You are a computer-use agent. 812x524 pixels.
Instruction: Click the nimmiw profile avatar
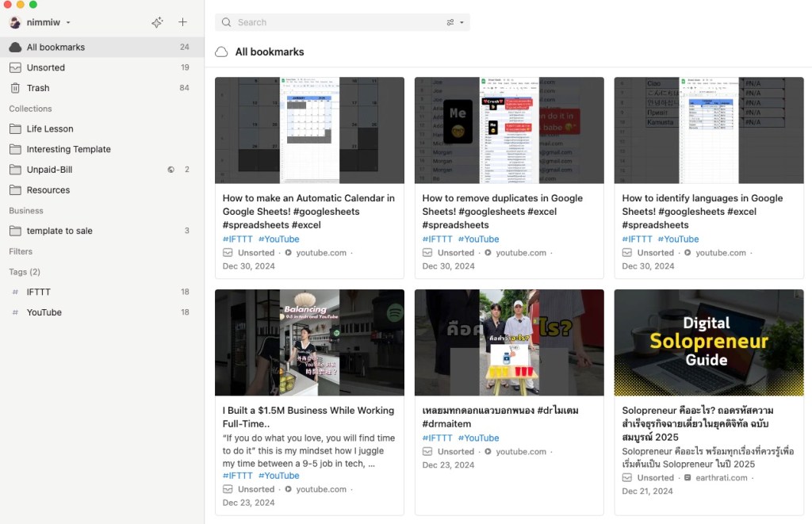point(15,22)
